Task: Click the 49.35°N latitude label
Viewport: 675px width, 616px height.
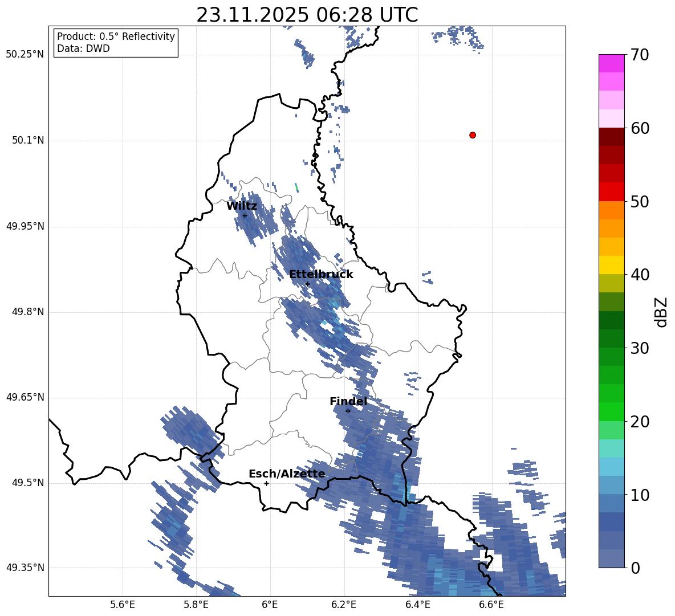Action: pos(25,568)
